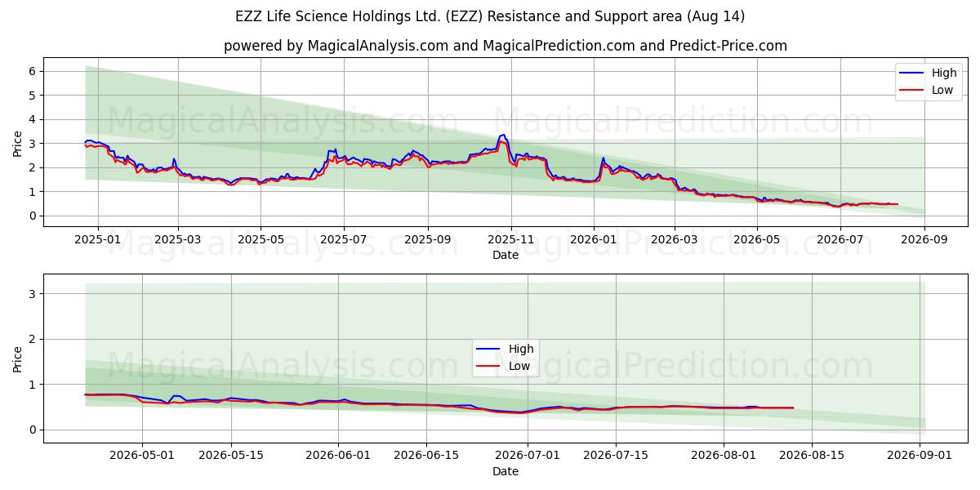Click the '2026-07-15' tick label in bottom chart

617,456
